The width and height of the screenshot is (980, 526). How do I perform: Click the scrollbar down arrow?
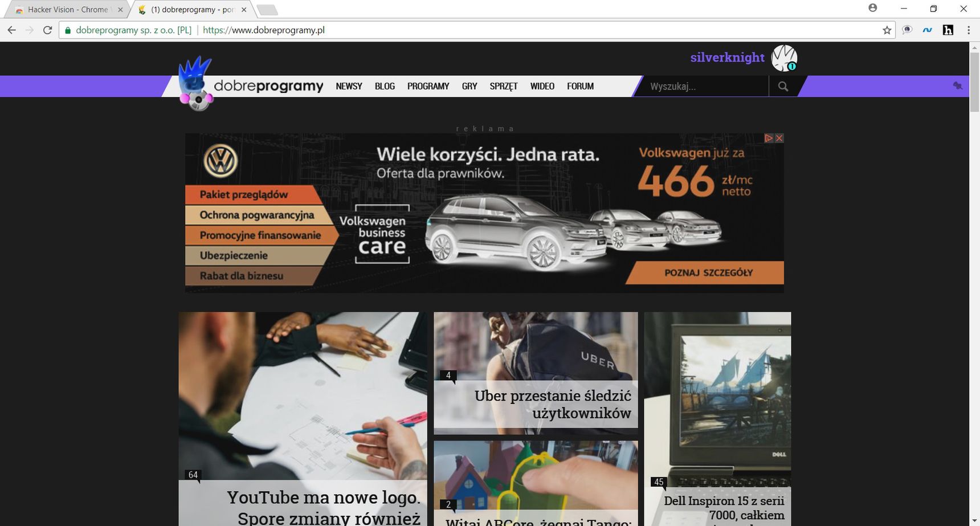974,521
